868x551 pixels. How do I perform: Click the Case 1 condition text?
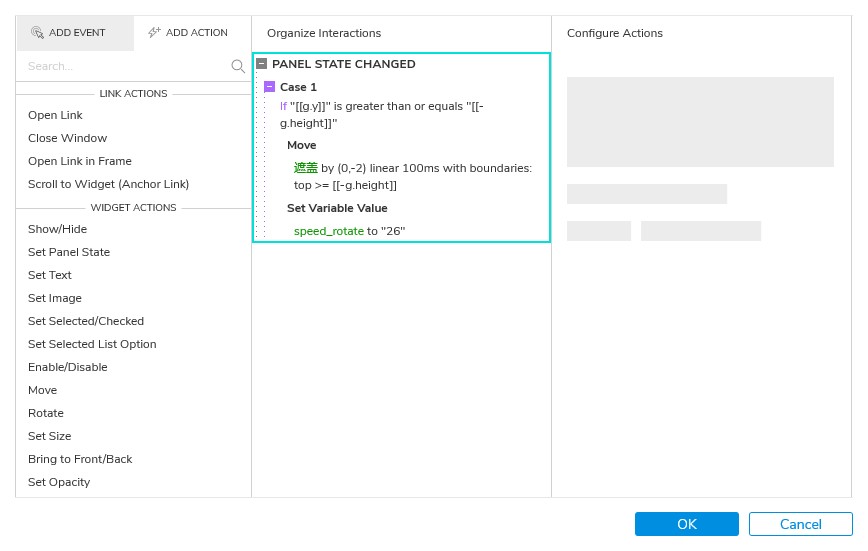pos(382,115)
